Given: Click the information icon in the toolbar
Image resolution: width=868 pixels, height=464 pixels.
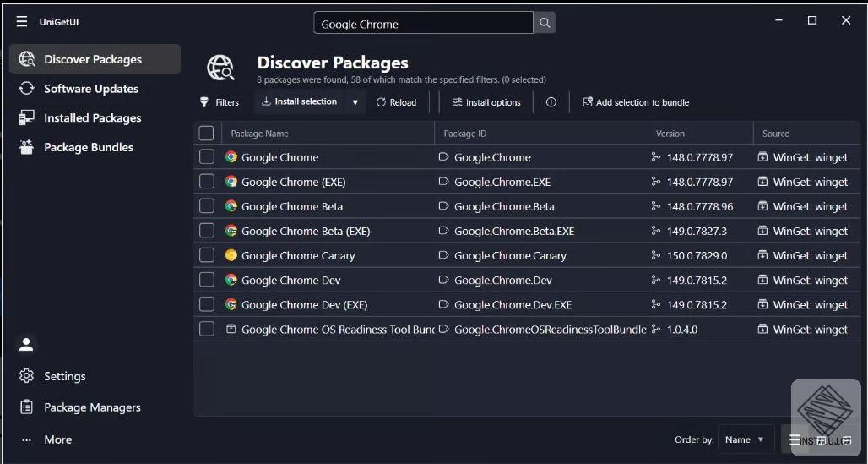Looking at the screenshot, I should (551, 102).
